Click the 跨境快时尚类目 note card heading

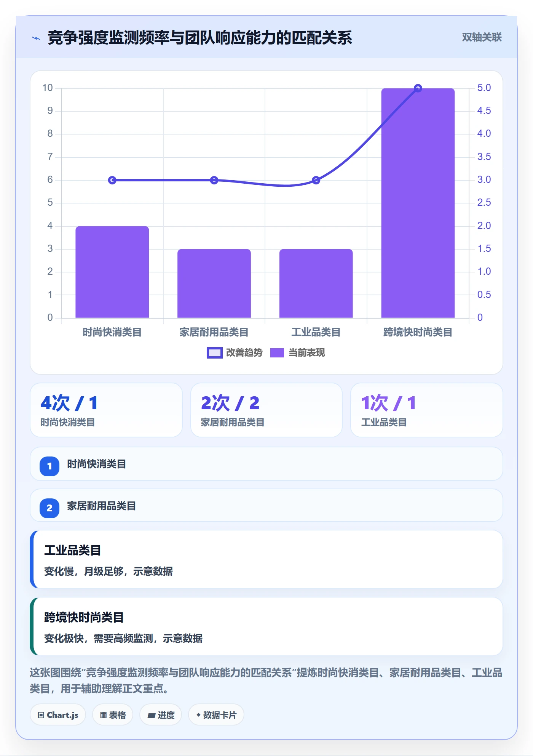click(x=84, y=617)
